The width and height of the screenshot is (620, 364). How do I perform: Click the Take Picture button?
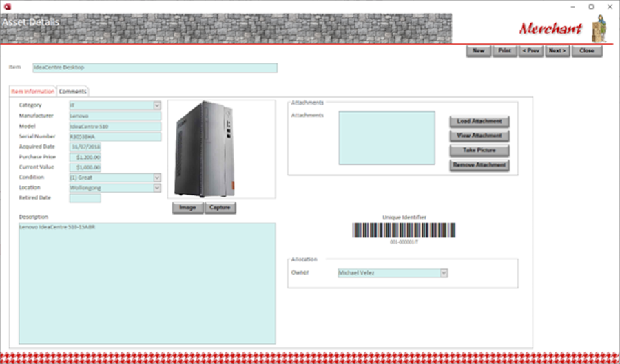click(x=479, y=151)
